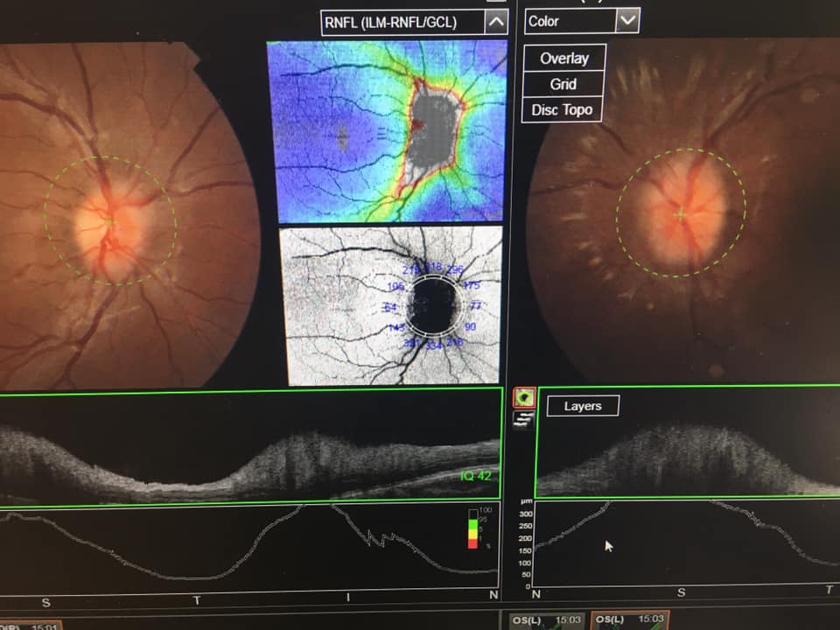The height and width of the screenshot is (630, 840).
Task: Click the 145 sector thickness value
Action: click(x=396, y=327)
